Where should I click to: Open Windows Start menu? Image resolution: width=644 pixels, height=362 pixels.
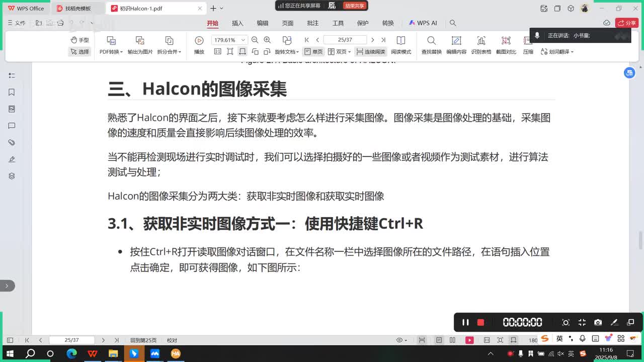[10, 353]
